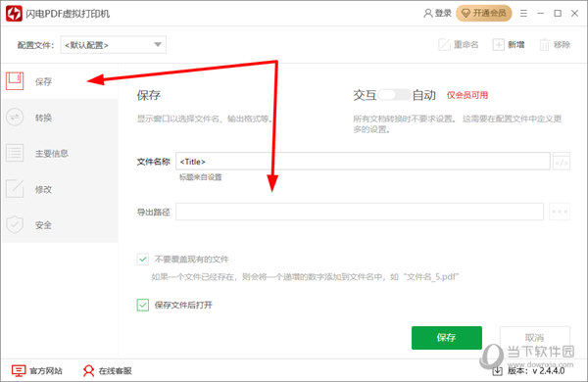Click the user icon beside 登录
Viewport: 588px width, 382px height.
coord(428,13)
